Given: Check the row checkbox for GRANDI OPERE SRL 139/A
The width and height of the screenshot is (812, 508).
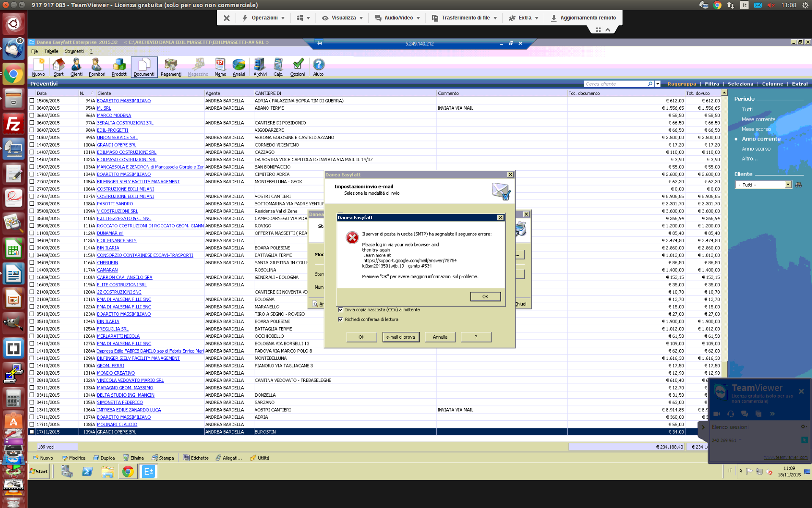Looking at the screenshot, I should tap(32, 432).
